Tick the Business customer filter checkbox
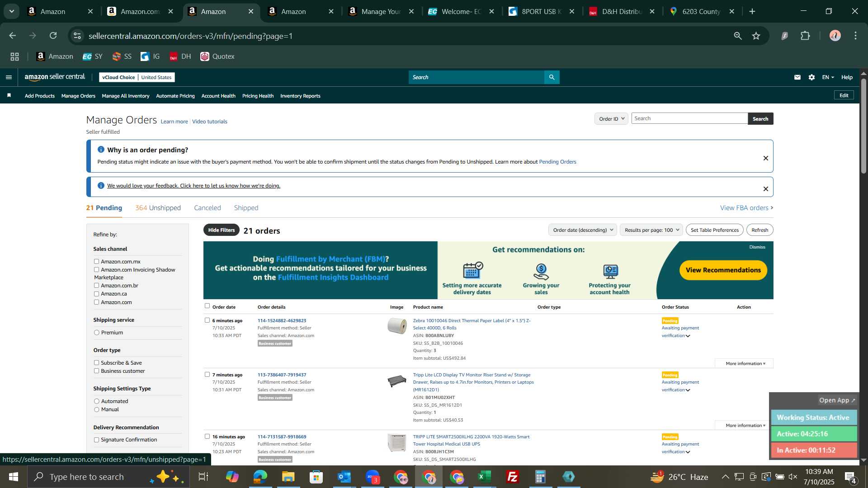 96,371
